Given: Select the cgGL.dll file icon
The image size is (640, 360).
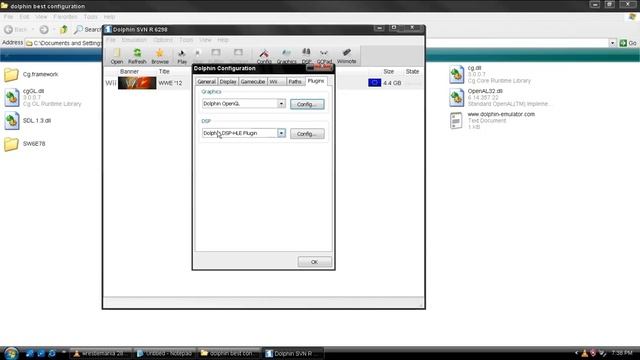Looking at the screenshot, I should [11, 98].
